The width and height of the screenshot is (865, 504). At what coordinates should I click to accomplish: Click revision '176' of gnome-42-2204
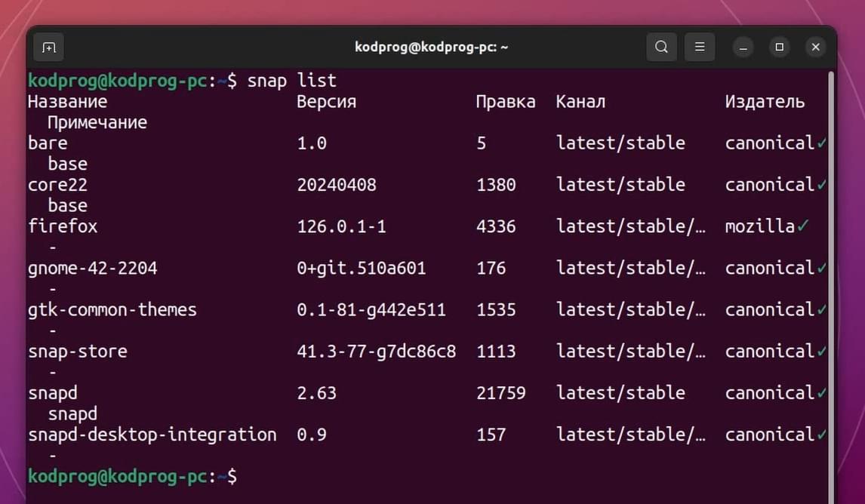(x=491, y=269)
